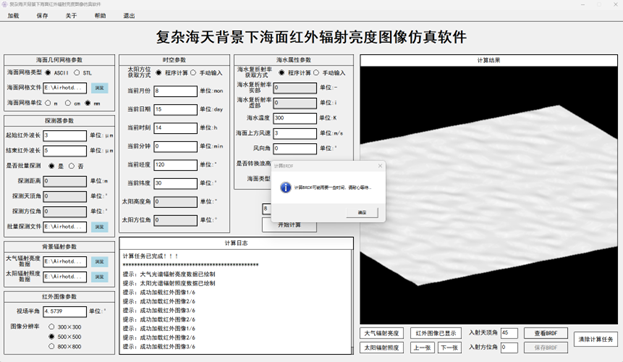Viewport: 623px width, 362px height.
Task: Open the 关于 menu
Action: pos(71,16)
